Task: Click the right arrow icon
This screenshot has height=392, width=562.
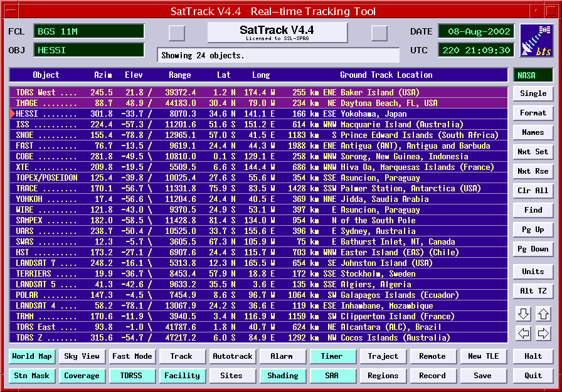Action: (x=543, y=333)
